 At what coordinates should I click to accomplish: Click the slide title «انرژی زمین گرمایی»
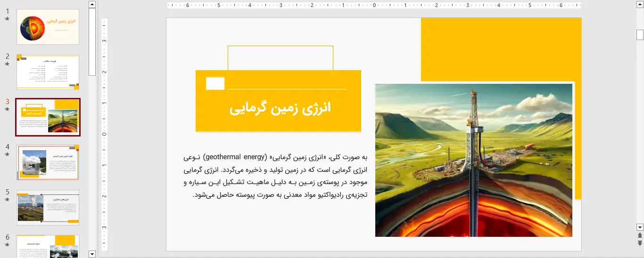click(281, 108)
